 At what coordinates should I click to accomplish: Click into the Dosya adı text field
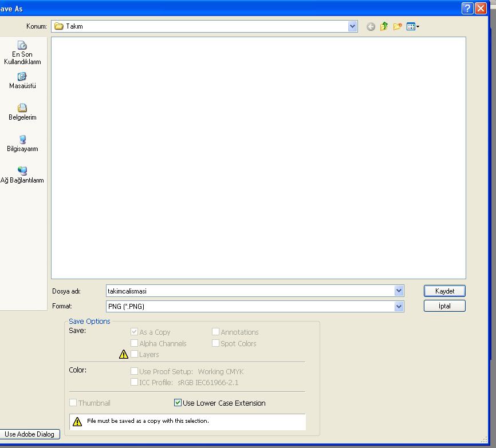click(x=250, y=291)
